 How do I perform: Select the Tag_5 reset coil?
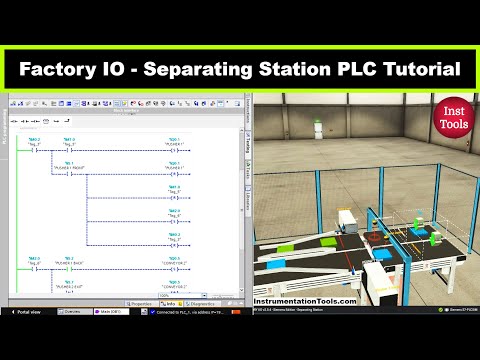coord(175,198)
